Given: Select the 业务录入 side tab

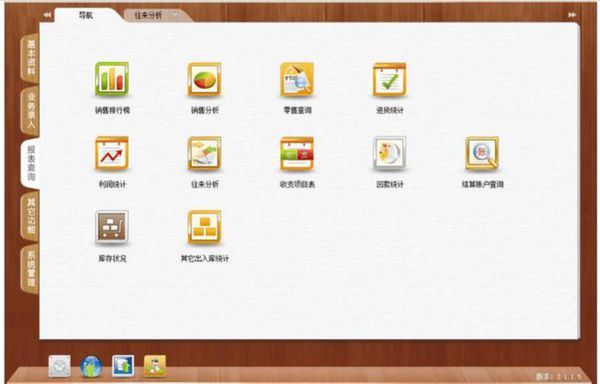Looking at the screenshot, I should (31, 110).
